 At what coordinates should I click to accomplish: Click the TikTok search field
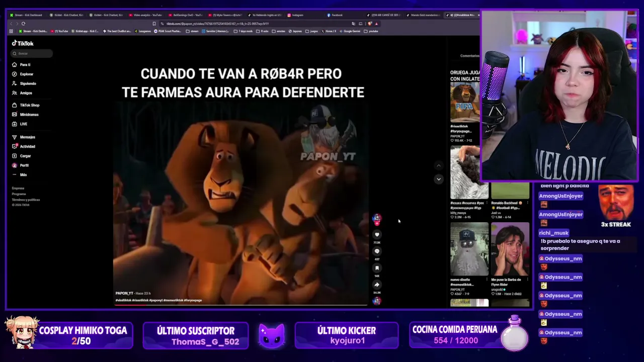click(x=32, y=53)
